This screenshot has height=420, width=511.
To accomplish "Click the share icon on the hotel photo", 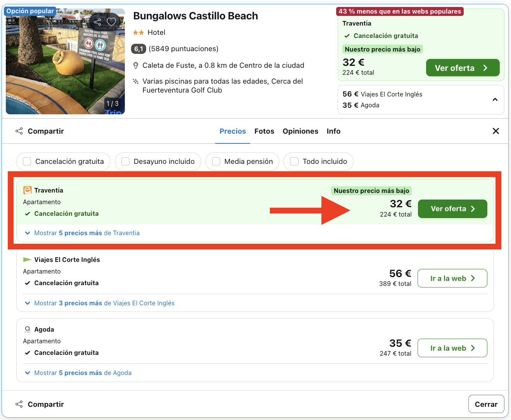I will click(97, 22).
